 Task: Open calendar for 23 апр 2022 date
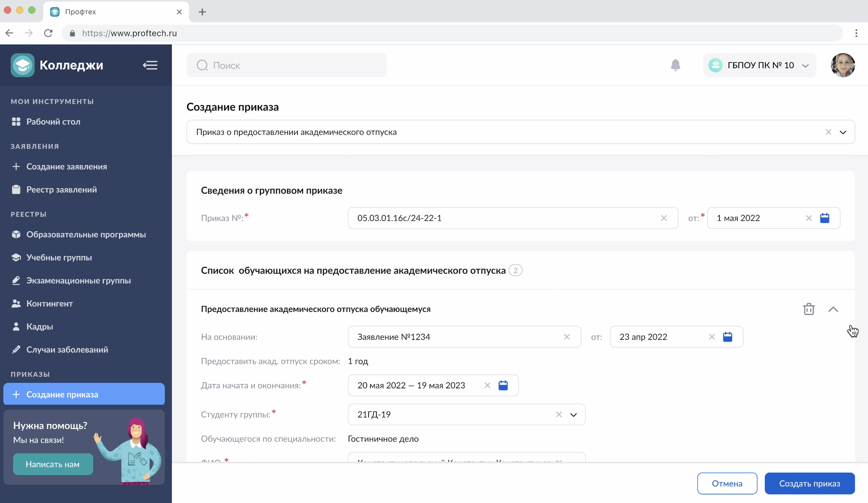[727, 337]
